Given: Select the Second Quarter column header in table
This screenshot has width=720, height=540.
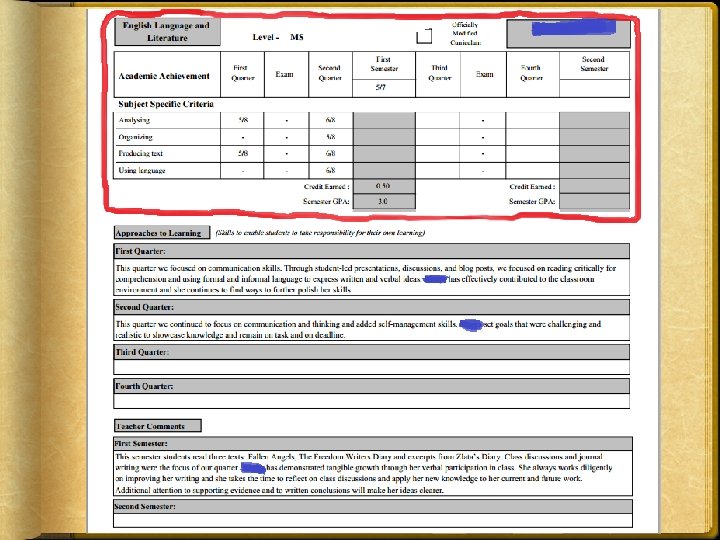Looking at the screenshot, I should click(x=330, y=73).
